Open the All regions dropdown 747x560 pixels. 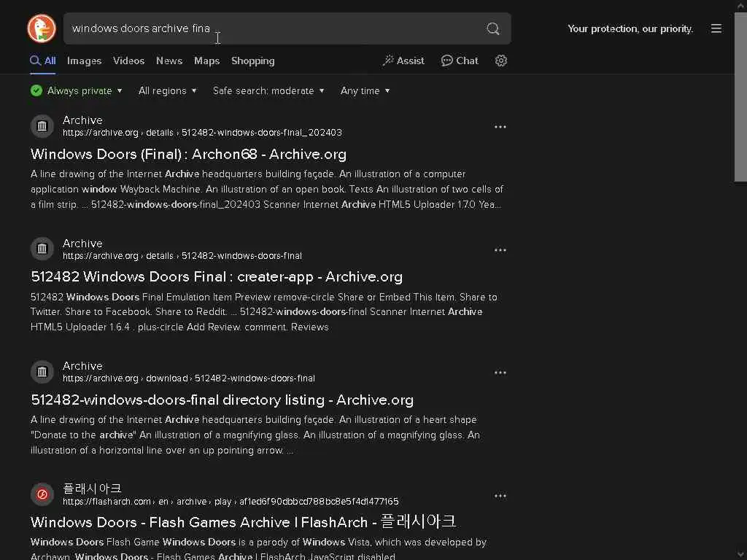168,90
